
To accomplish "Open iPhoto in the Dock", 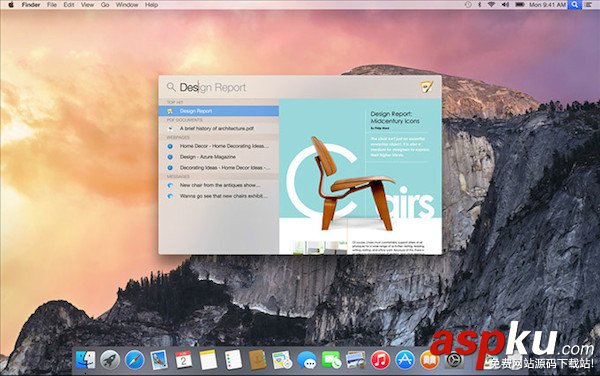I will click(x=355, y=360).
